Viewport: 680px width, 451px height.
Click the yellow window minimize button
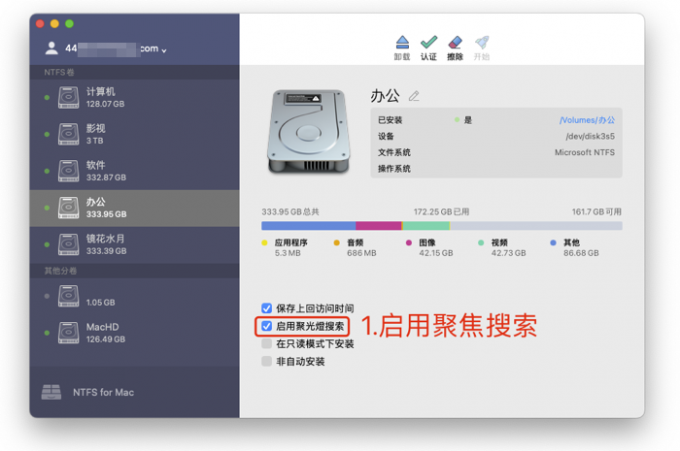(55, 23)
